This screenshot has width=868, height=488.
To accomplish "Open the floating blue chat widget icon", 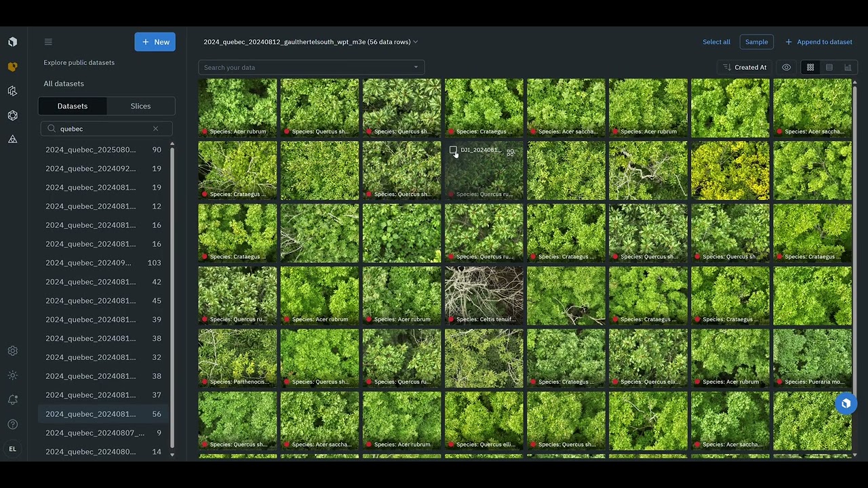I will point(846,403).
